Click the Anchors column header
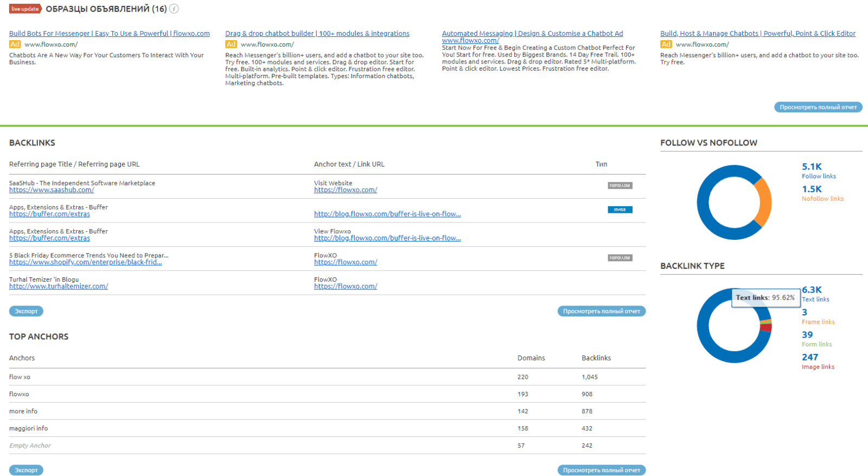 [22, 358]
